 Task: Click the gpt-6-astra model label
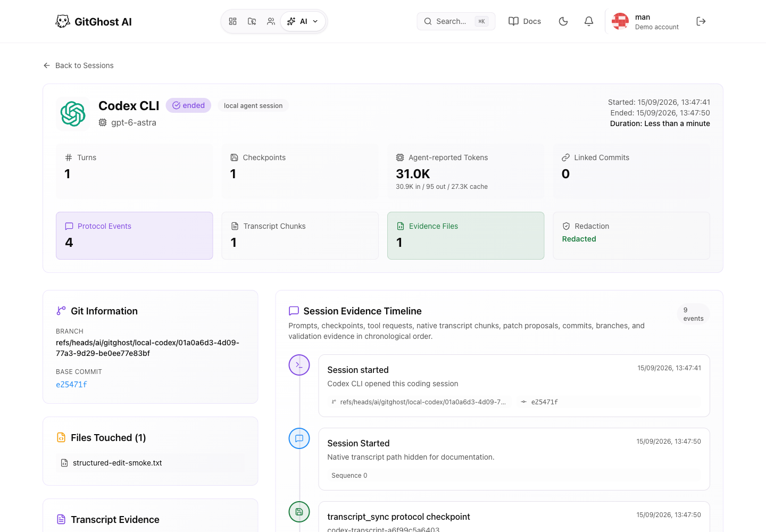click(128, 122)
